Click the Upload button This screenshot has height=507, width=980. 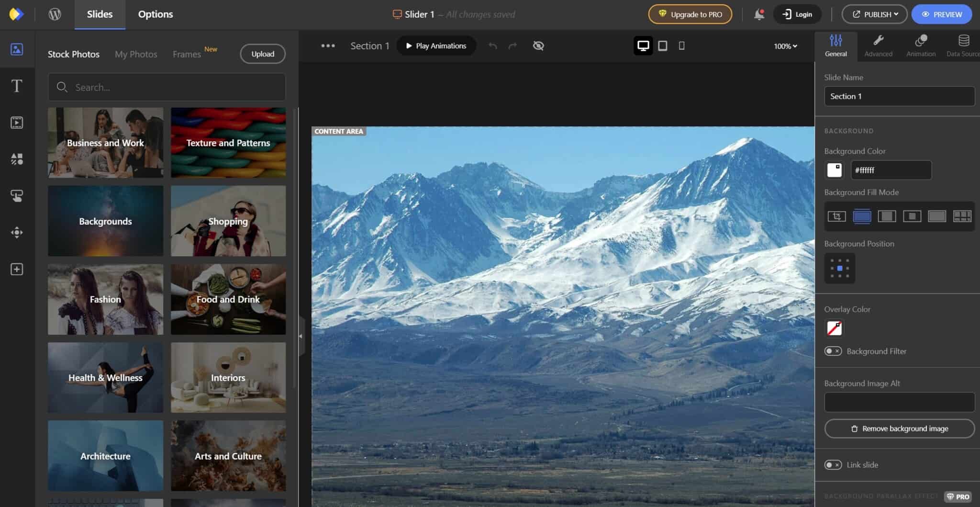263,54
